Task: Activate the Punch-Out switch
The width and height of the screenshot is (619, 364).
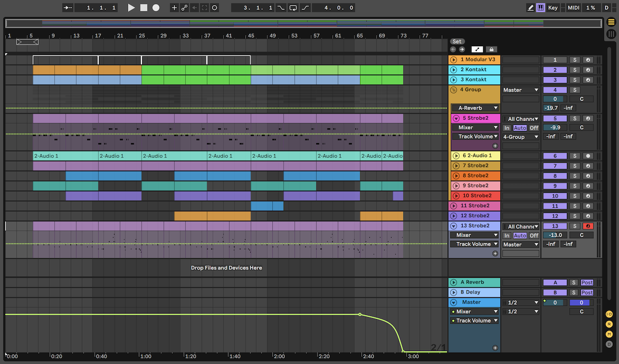Action: click(305, 8)
